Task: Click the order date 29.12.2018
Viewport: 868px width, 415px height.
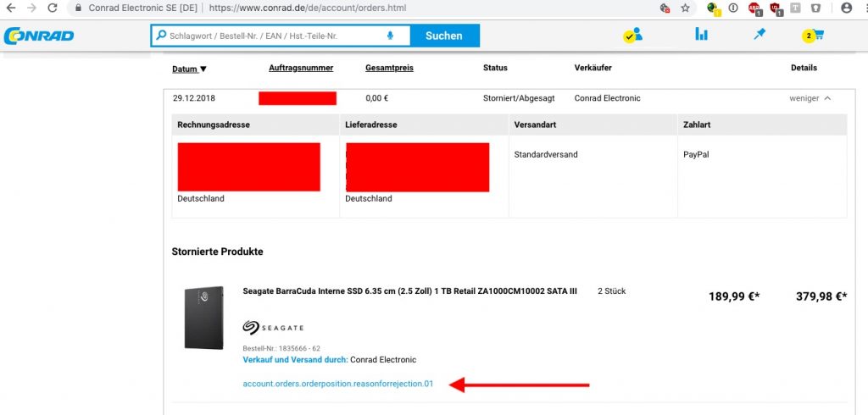Action: [x=194, y=98]
